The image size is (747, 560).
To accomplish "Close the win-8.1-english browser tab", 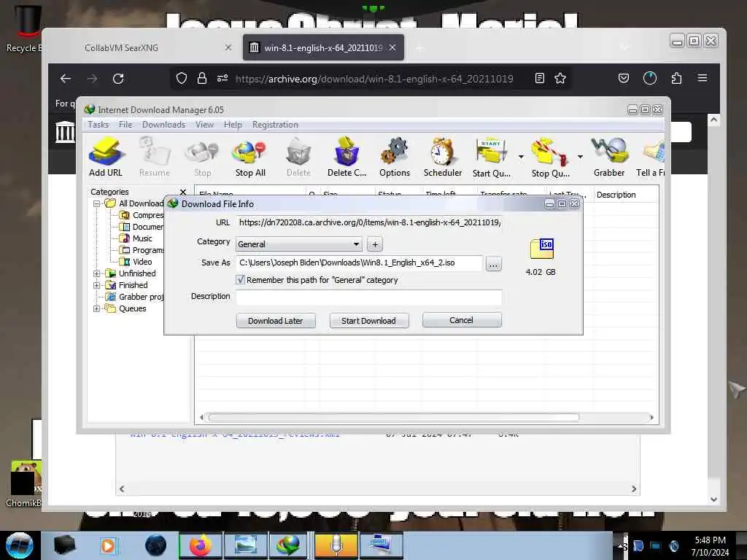I will [x=392, y=47].
